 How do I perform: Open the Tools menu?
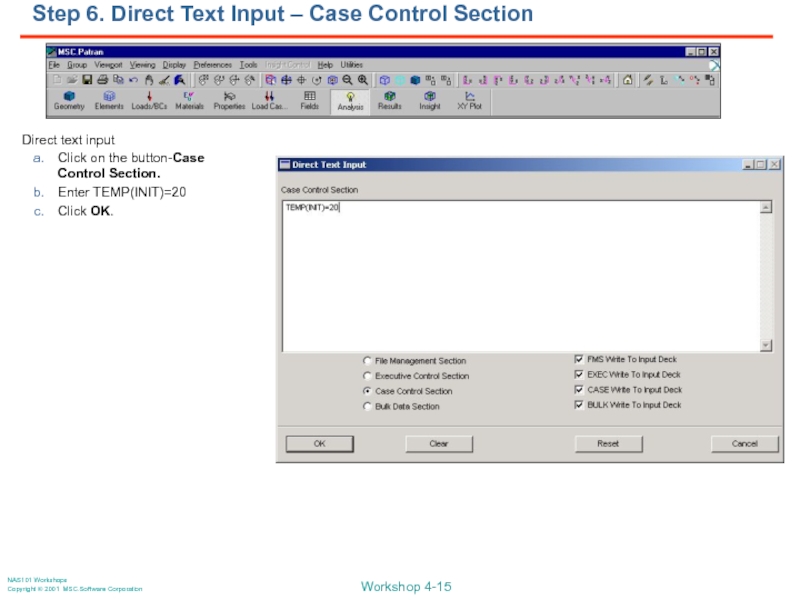pos(248,65)
